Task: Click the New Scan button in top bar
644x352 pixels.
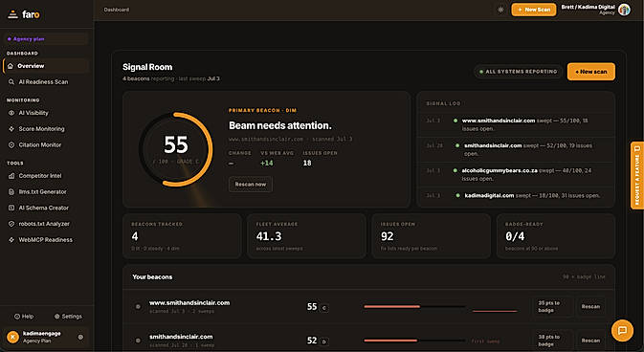Action: pos(534,10)
